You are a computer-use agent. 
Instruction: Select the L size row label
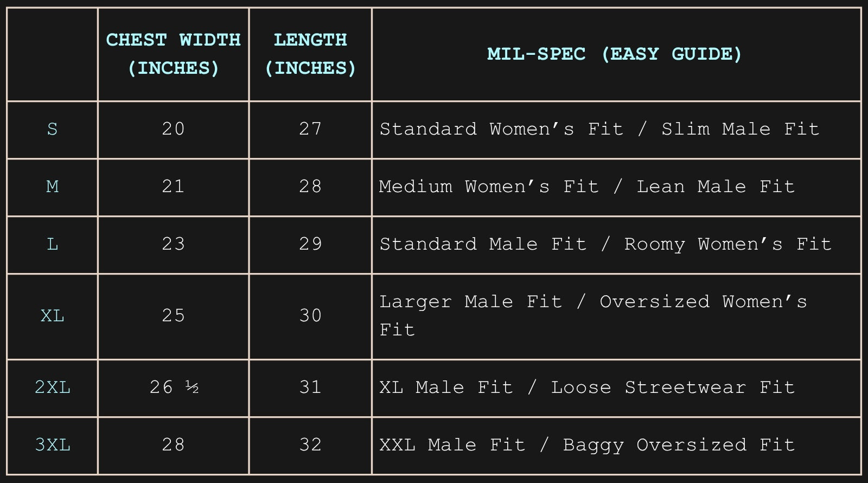tap(52, 244)
